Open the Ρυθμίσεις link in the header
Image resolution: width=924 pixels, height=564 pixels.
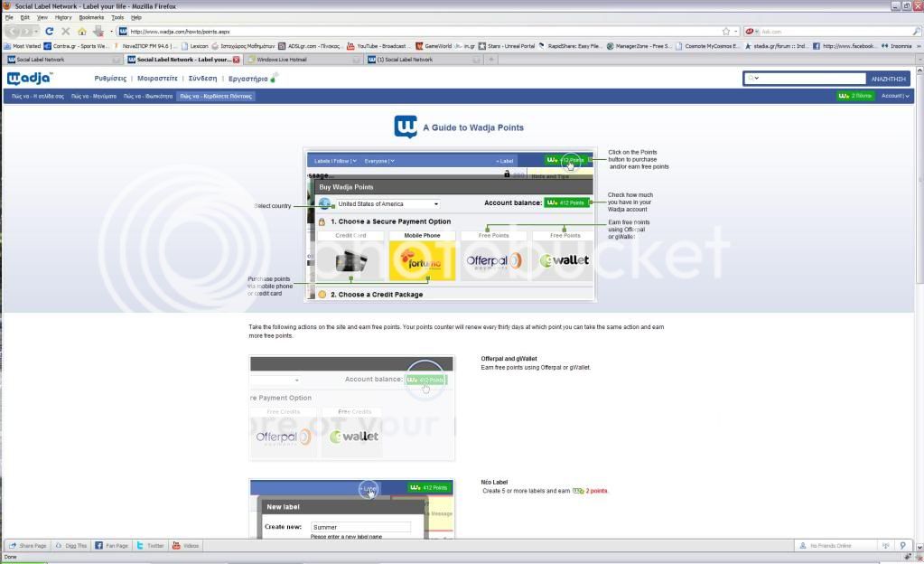[110, 79]
